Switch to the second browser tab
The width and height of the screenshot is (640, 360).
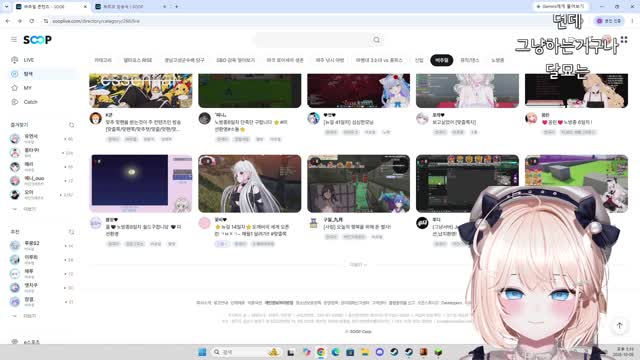point(130,7)
